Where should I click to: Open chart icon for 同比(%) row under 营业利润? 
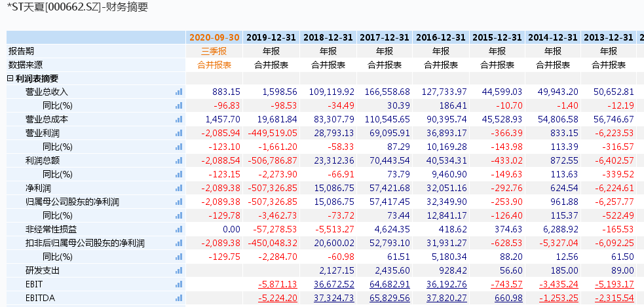(179, 147)
